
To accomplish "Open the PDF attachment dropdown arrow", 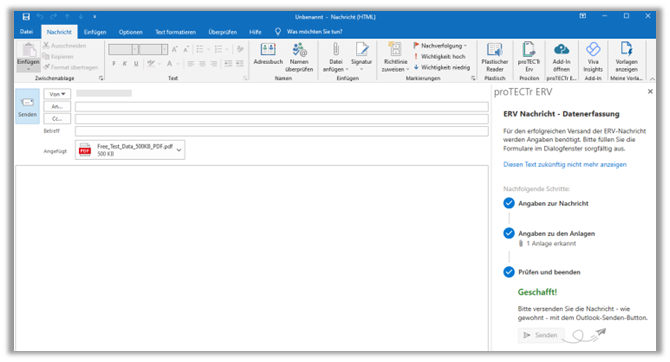I will pos(179,150).
